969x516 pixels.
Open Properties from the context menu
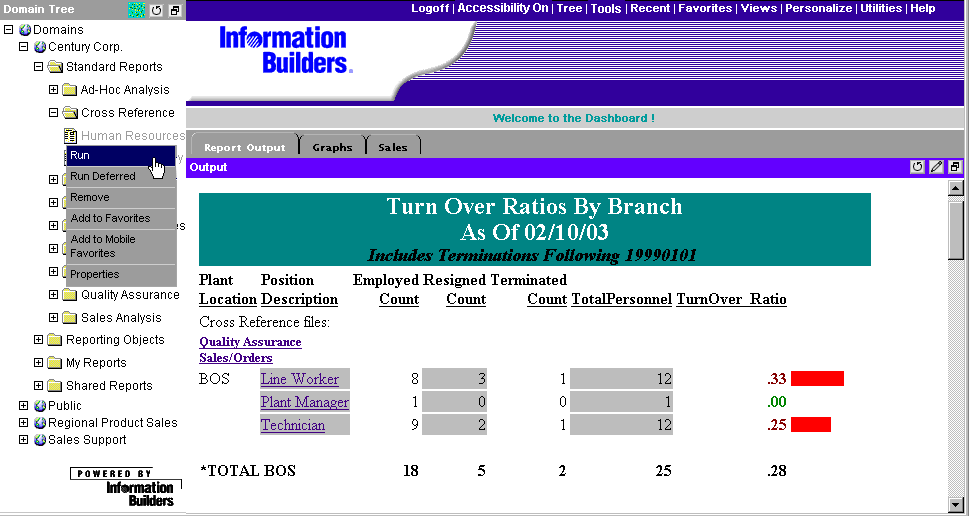pyautogui.click(x=121, y=274)
